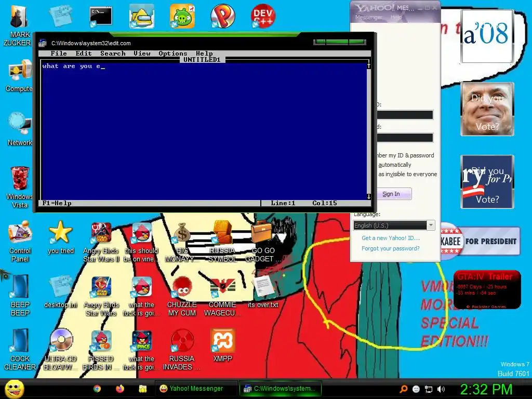Viewport: 532px width, 399px height.
Task: Open the Options menu in edit.com
Action: click(x=172, y=54)
